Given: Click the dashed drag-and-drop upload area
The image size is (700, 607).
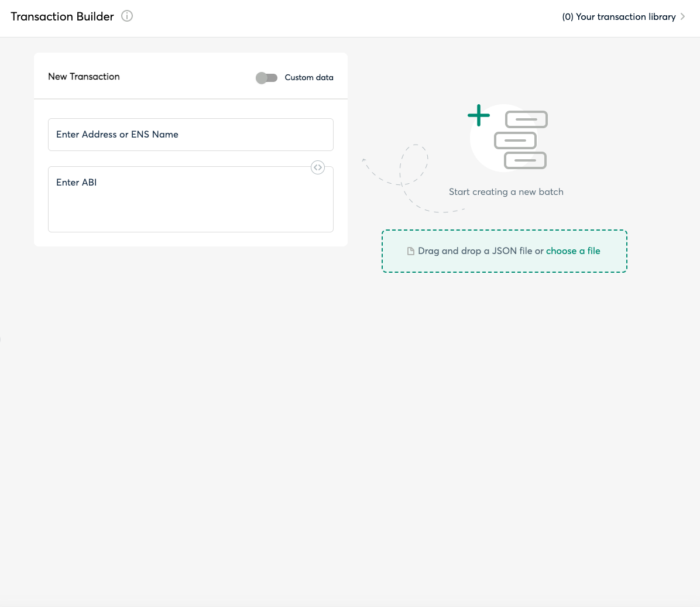Looking at the screenshot, I should (505, 251).
